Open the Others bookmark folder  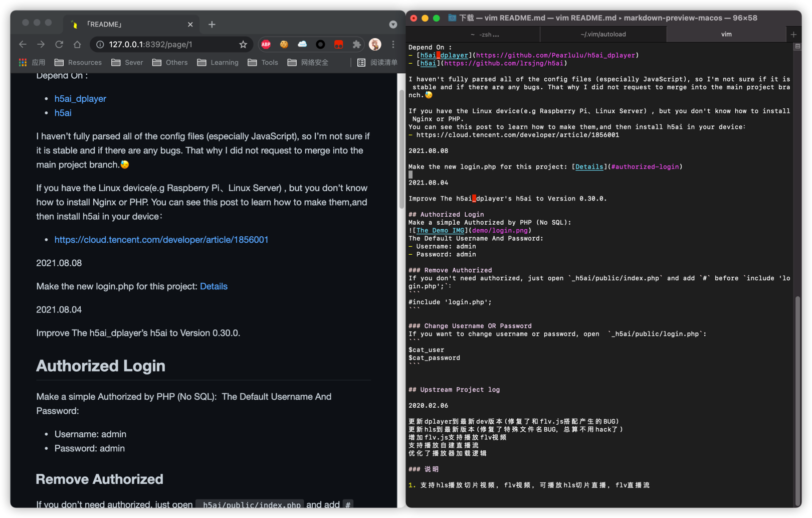coord(170,62)
